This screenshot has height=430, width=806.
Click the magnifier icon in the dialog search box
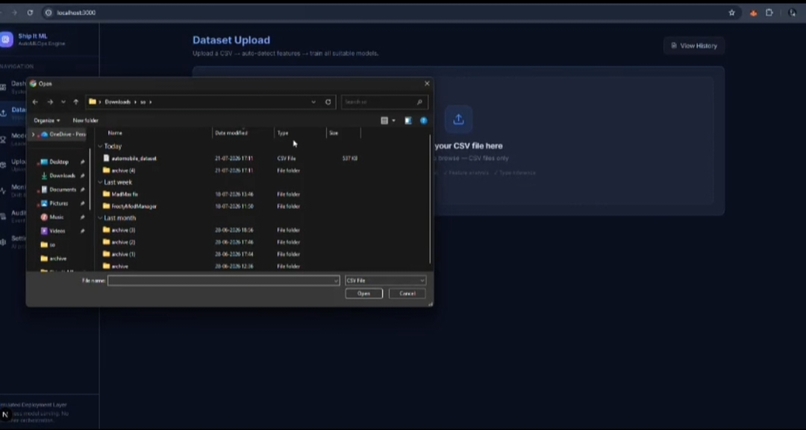click(x=419, y=102)
